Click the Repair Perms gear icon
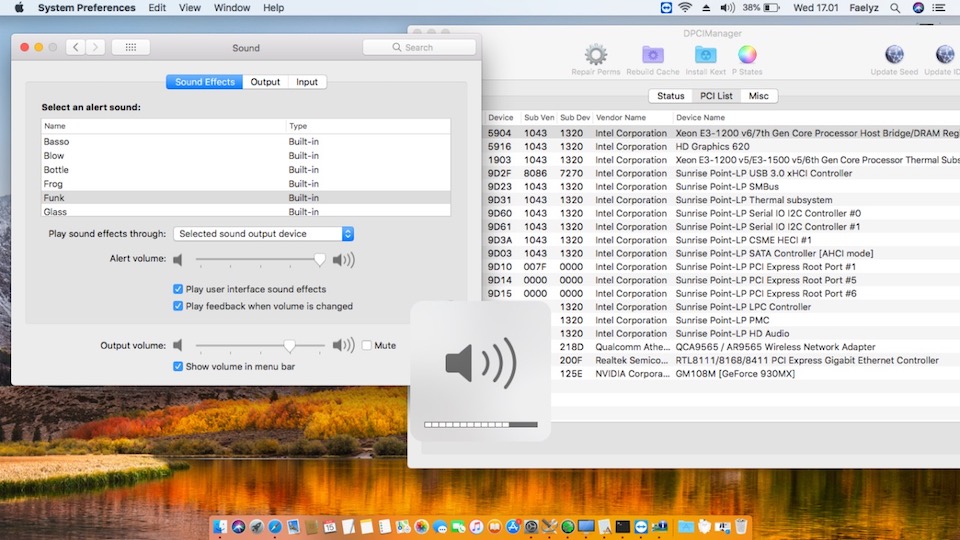 pos(596,55)
